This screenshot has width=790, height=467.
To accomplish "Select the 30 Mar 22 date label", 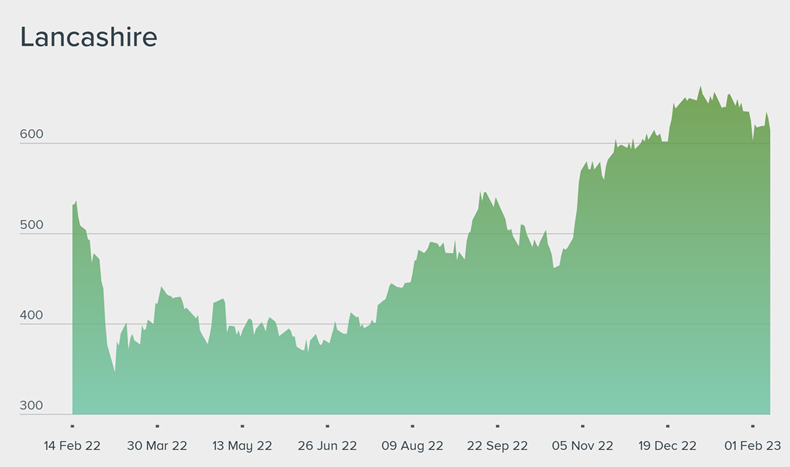I will click(158, 445).
